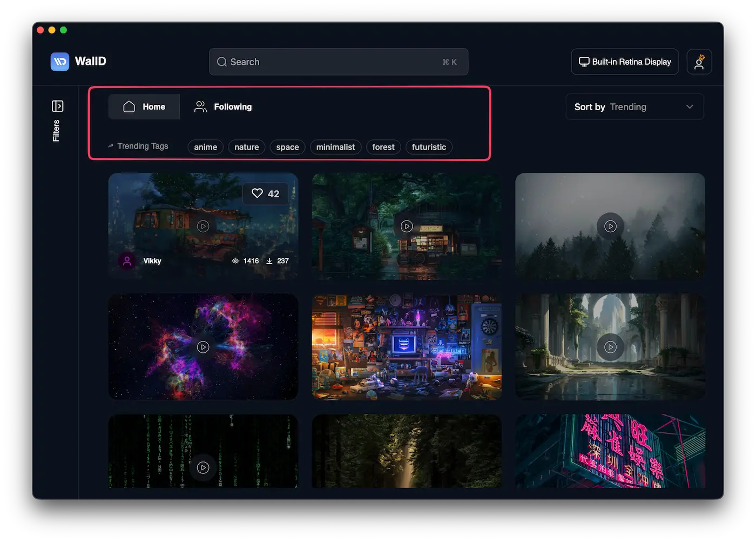The height and width of the screenshot is (542, 756).
Task: Open the neon Chinese signs wallpaper
Action: click(x=610, y=451)
